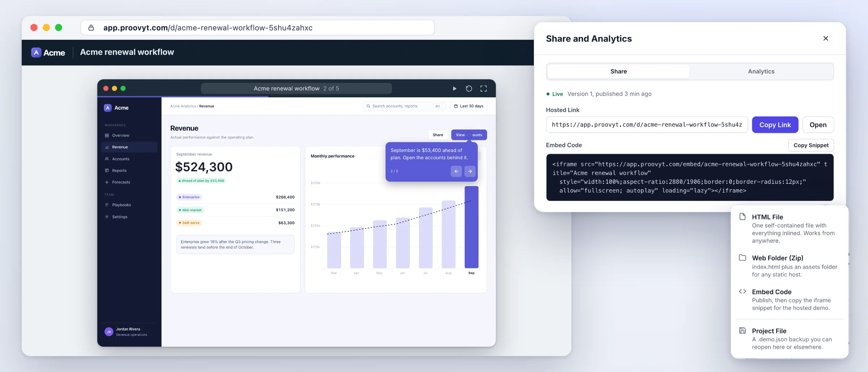Screen dimensions: 868x372
Task: Open the Last 30 days date picker
Action: pyautogui.click(x=469, y=106)
